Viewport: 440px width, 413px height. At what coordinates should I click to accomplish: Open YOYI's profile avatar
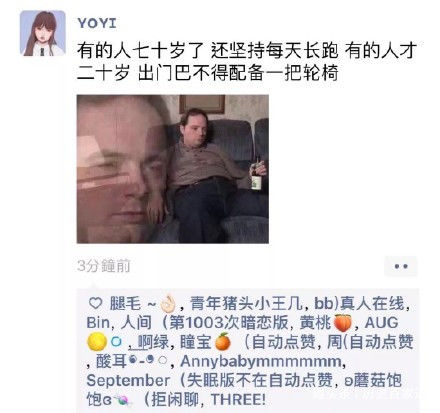click(x=42, y=33)
